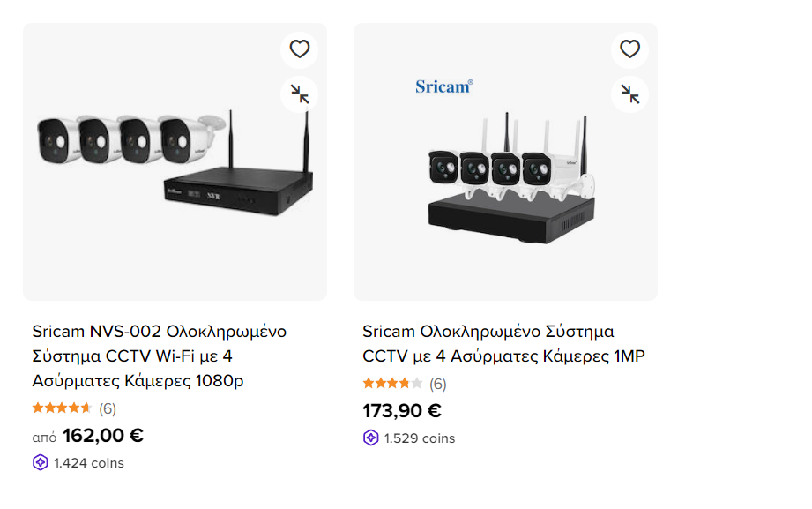This screenshot has width=812, height=509.
Task: Open the (6) reviews count for 1MP system
Action: click(x=438, y=384)
